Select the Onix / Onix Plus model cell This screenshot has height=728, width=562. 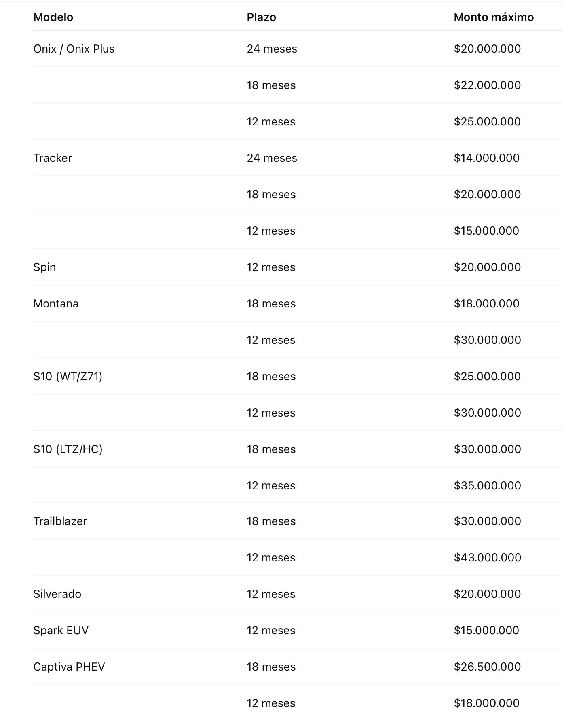pyautogui.click(x=74, y=49)
